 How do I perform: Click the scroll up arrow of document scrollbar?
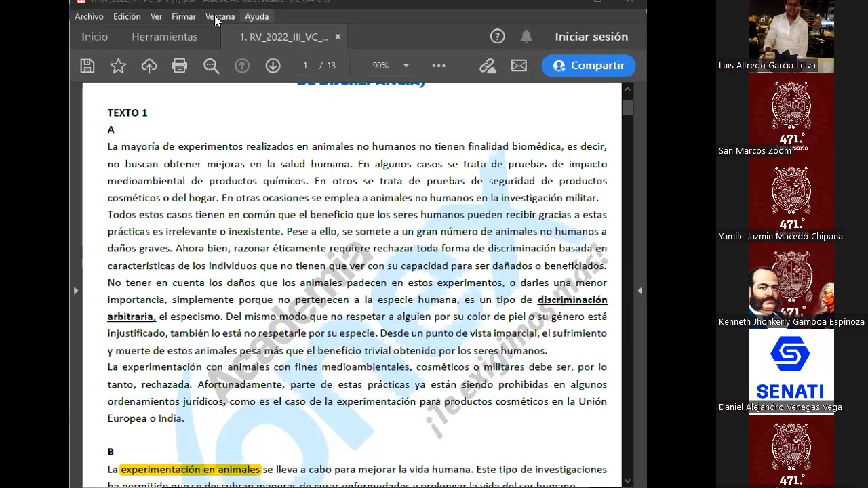(x=628, y=89)
